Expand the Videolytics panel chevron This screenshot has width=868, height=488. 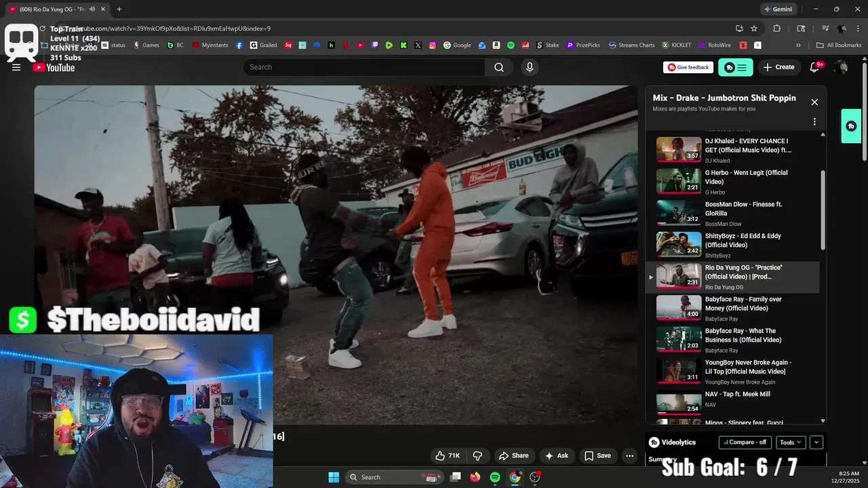816,442
